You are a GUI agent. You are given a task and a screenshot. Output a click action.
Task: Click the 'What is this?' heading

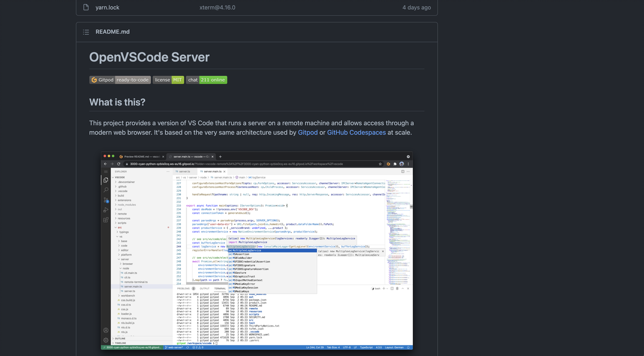[x=117, y=102]
